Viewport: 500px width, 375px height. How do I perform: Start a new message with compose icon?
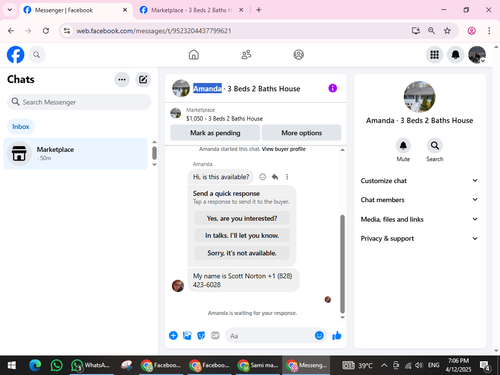point(143,80)
